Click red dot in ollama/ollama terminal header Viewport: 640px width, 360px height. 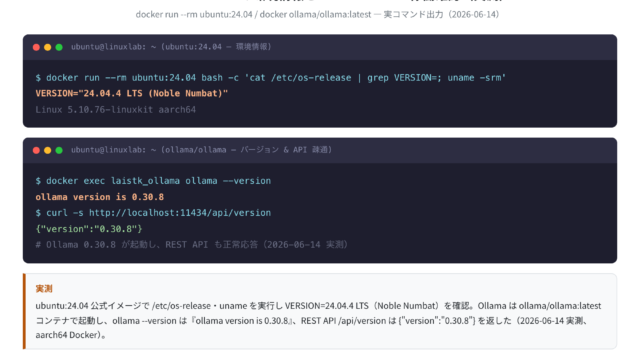[x=36, y=150]
